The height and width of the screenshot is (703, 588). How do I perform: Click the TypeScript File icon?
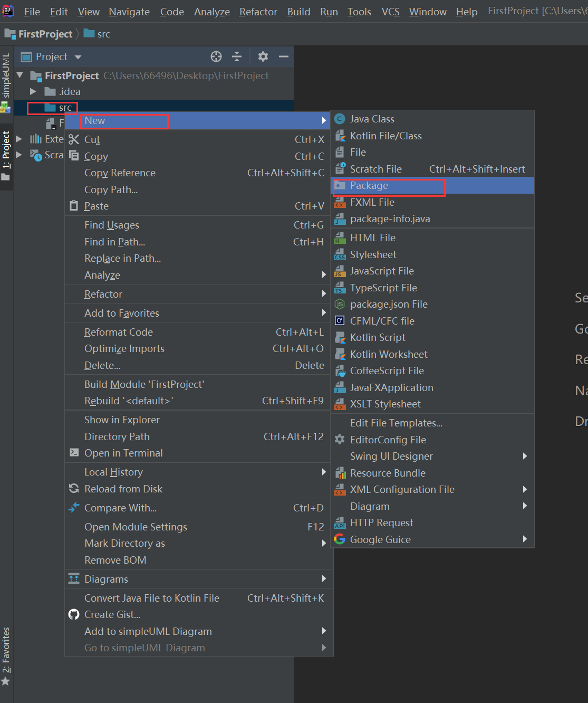point(340,288)
